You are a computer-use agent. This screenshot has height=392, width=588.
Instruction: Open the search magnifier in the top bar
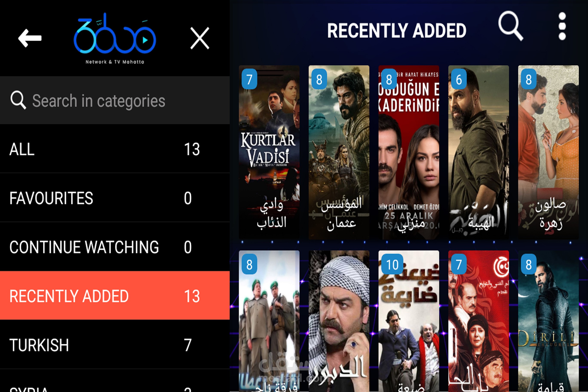(x=510, y=26)
